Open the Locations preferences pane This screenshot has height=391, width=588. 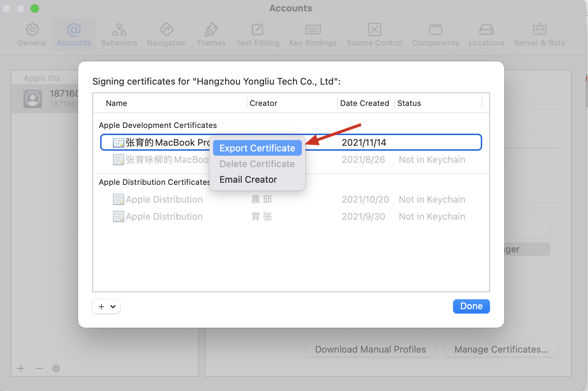pyautogui.click(x=486, y=35)
